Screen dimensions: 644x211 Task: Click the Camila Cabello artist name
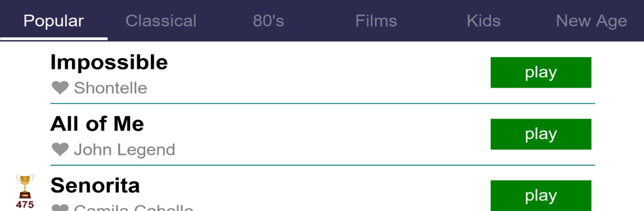pos(133,208)
